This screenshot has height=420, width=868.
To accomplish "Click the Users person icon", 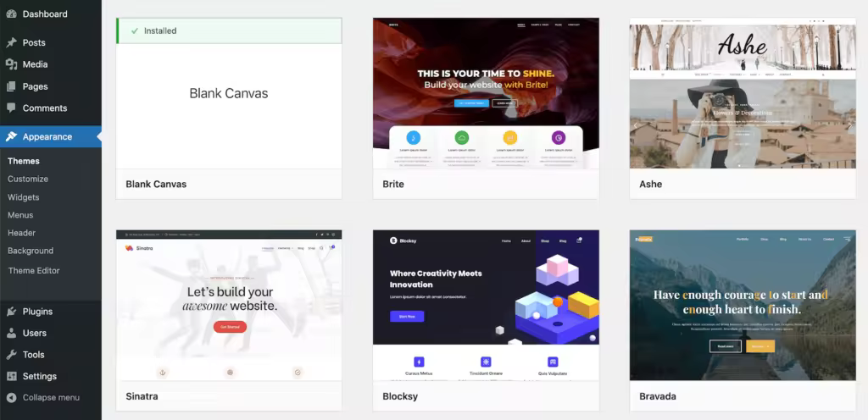I will [11, 333].
